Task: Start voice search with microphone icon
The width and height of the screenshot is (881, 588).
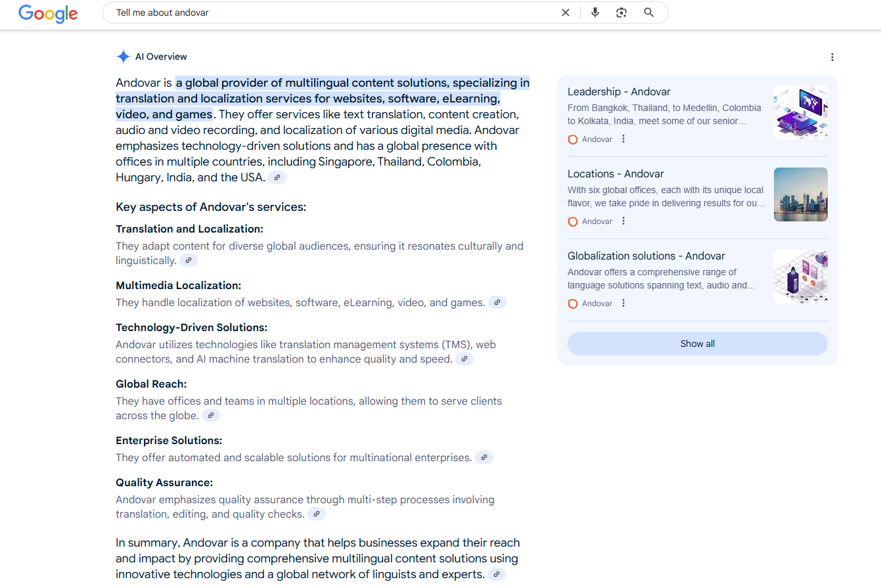Action: pos(595,12)
